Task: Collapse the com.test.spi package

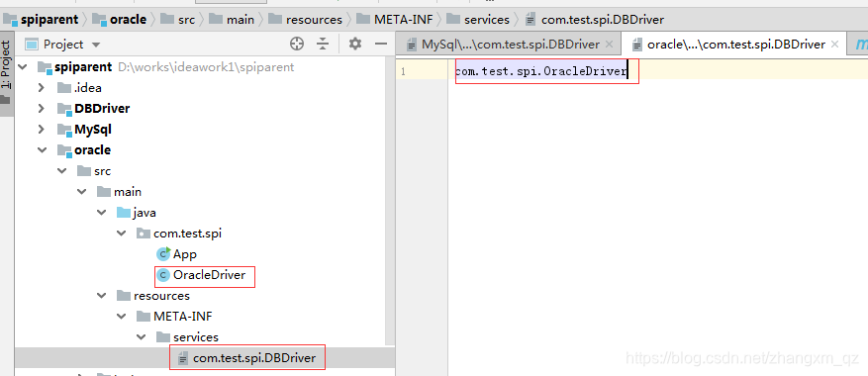Action: pyautogui.click(x=121, y=234)
